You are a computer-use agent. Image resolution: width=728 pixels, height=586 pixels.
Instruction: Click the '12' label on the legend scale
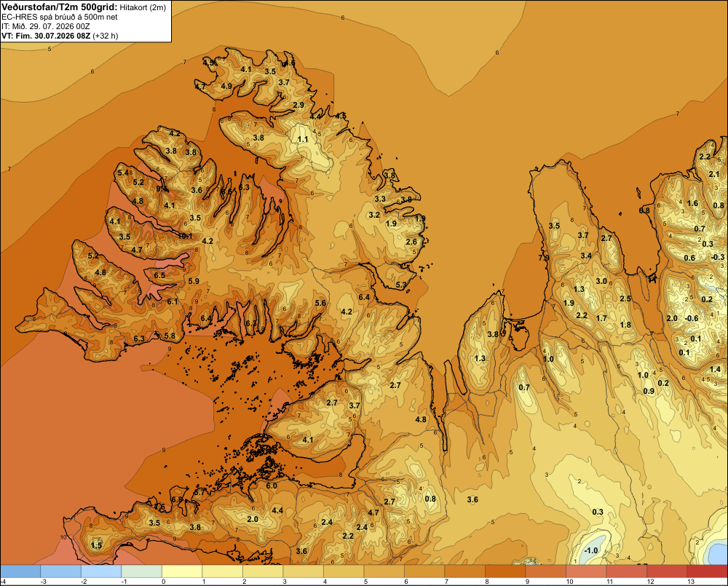[x=650, y=582]
